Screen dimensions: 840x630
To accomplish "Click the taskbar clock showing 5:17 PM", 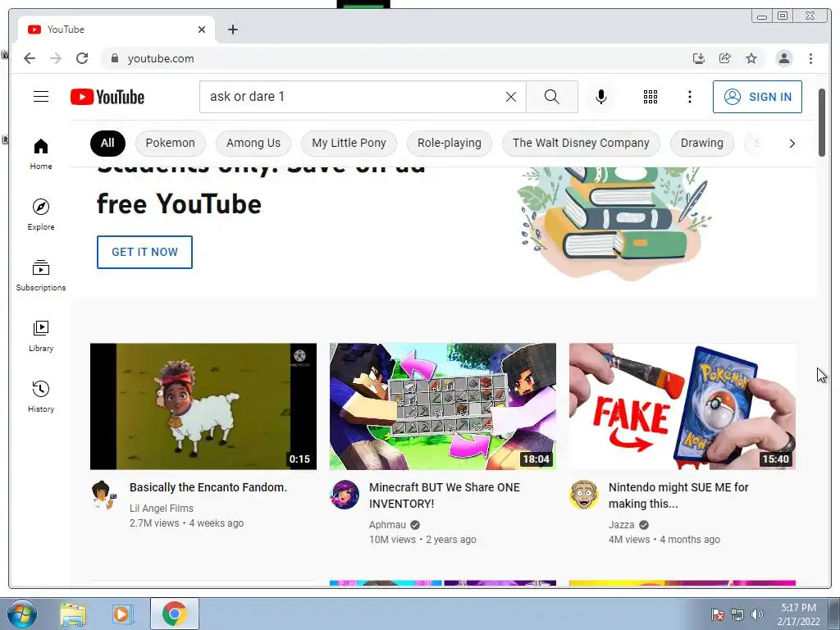I will [798, 614].
